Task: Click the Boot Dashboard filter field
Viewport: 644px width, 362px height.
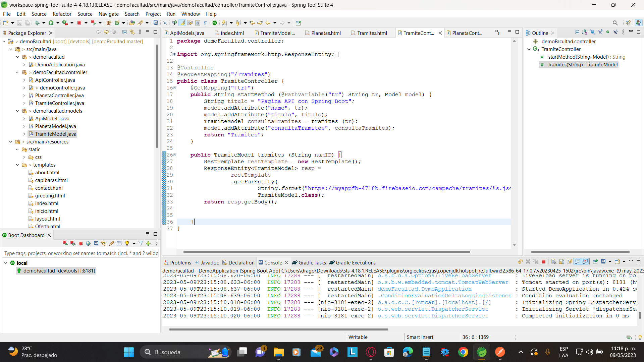Action: pyautogui.click(x=80, y=253)
